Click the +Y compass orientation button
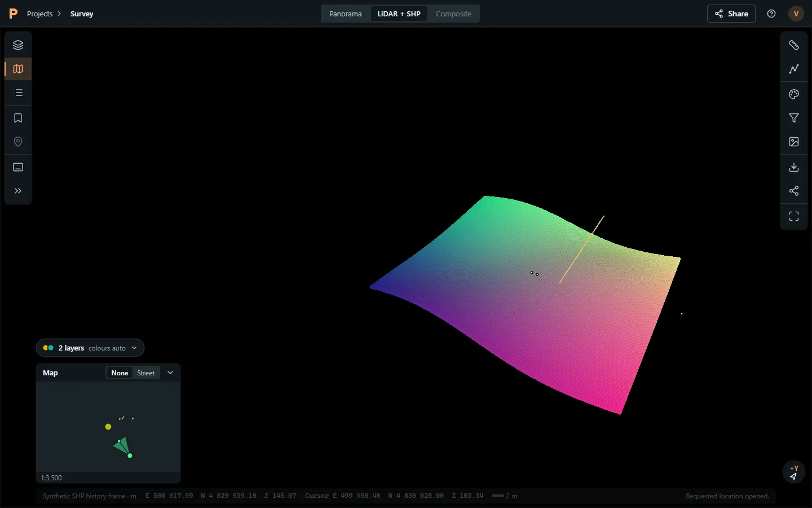This screenshot has width=812, height=508. (794, 472)
